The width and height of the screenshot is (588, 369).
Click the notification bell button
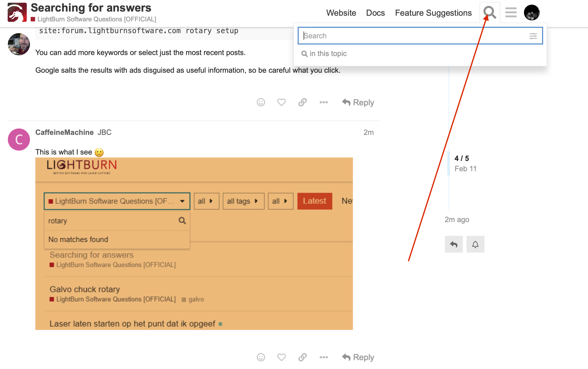(x=475, y=244)
